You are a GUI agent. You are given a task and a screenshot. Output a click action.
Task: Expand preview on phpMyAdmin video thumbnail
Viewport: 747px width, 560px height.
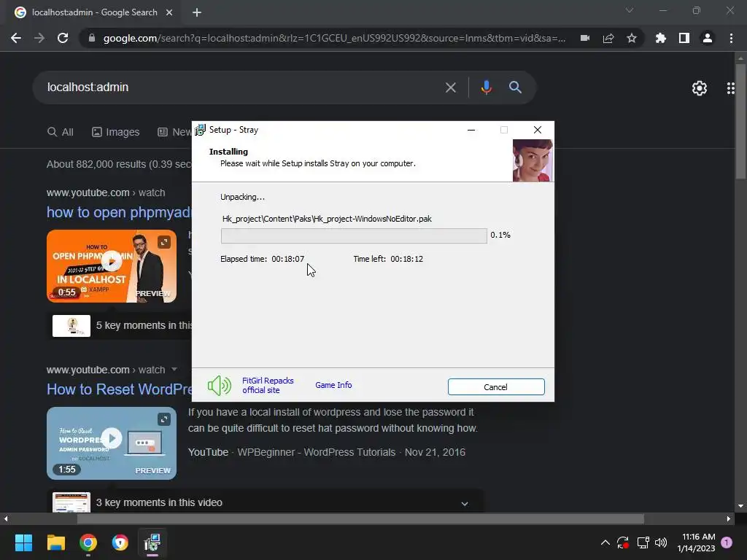coord(164,242)
